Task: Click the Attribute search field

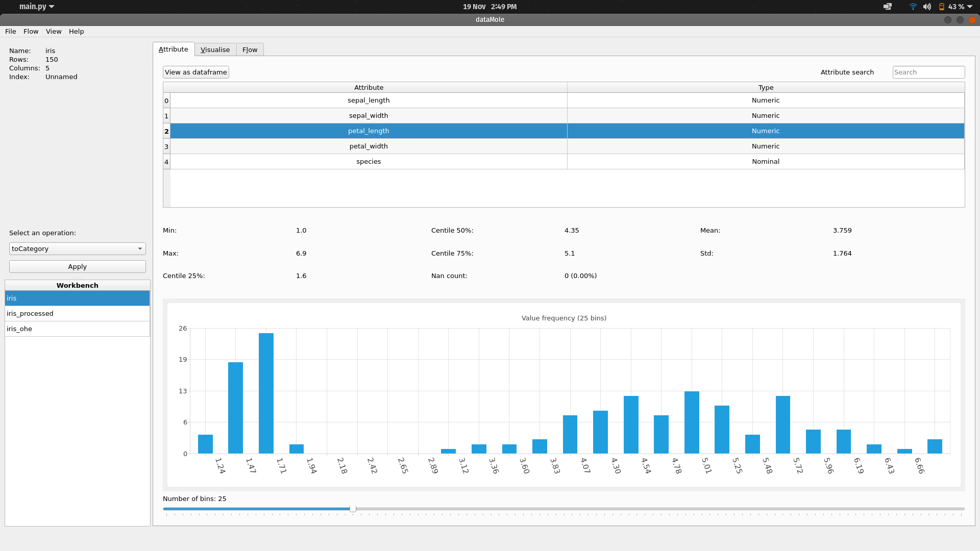Action: coord(928,72)
